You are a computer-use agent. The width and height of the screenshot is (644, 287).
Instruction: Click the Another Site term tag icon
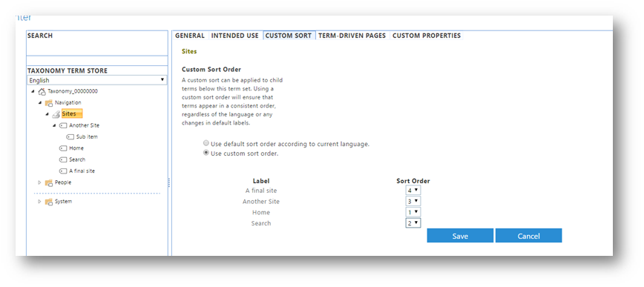(63, 125)
